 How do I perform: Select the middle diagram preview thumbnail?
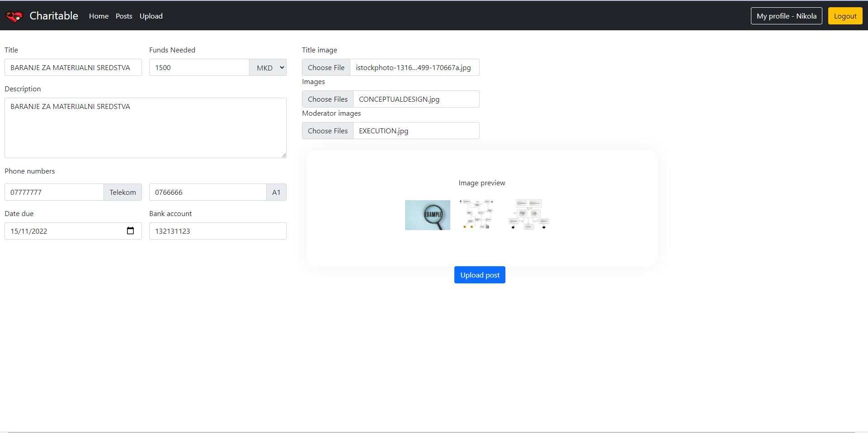coord(476,214)
